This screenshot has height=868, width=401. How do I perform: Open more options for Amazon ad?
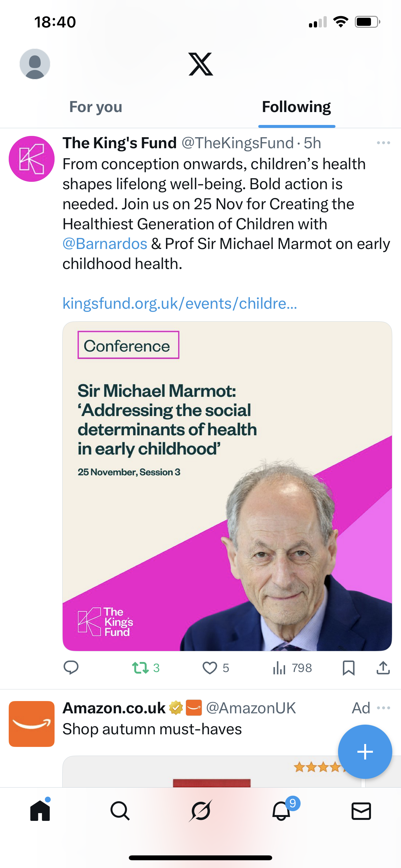point(384,708)
